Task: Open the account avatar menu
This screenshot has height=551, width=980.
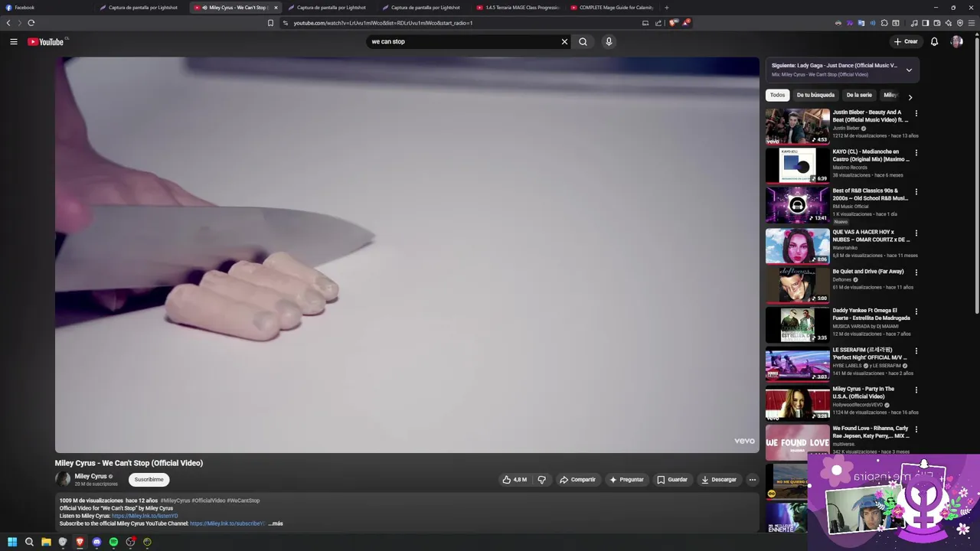Action: [x=956, y=41]
